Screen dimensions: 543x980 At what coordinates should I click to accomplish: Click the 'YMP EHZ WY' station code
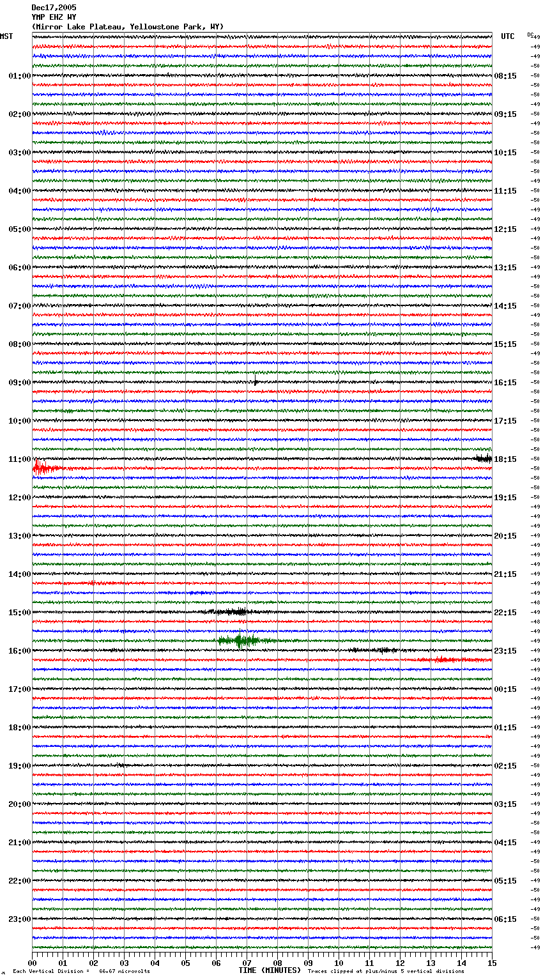click(54, 17)
